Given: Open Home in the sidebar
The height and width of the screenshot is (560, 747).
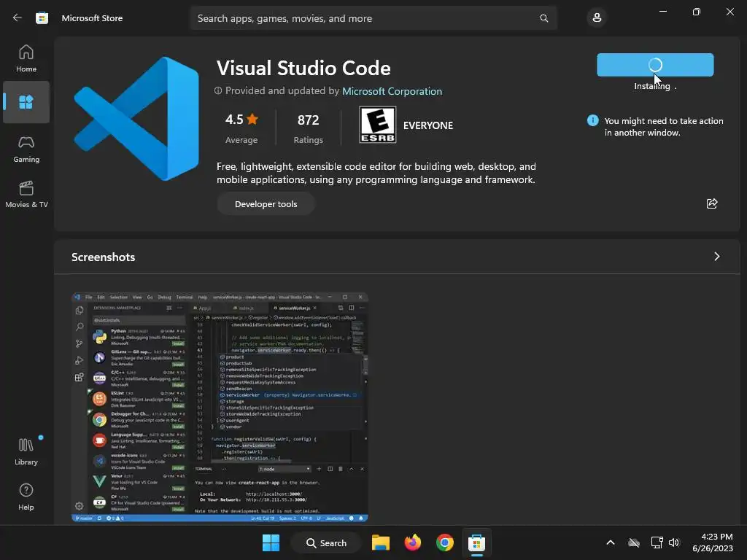Looking at the screenshot, I should pos(26,58).
